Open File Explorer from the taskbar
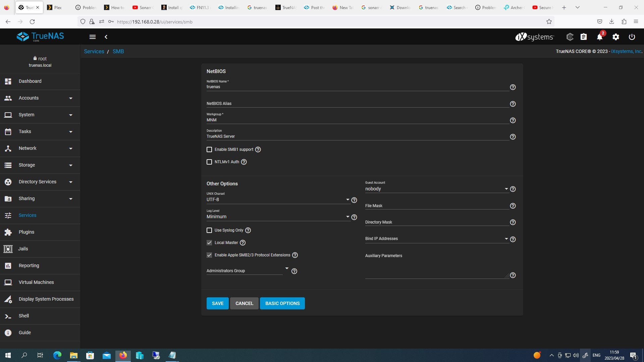This screenshot has height=362, width=644. point(73,355)
